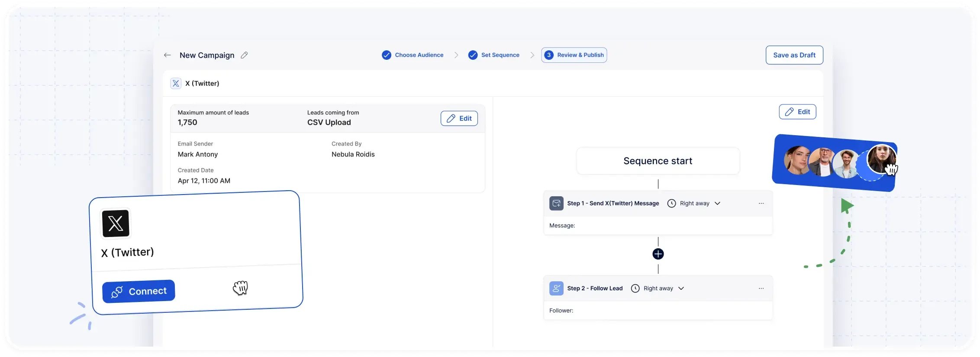
Task: Select the Review & Publish step
Action: point(574,55)
